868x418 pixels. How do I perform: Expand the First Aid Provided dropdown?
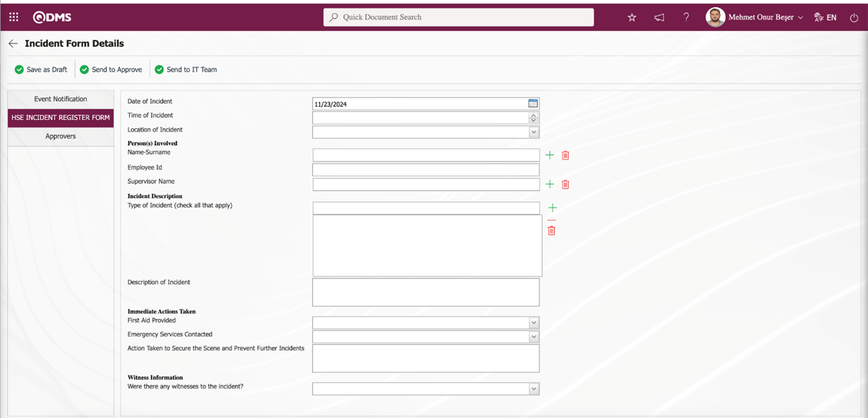(534, 323)
